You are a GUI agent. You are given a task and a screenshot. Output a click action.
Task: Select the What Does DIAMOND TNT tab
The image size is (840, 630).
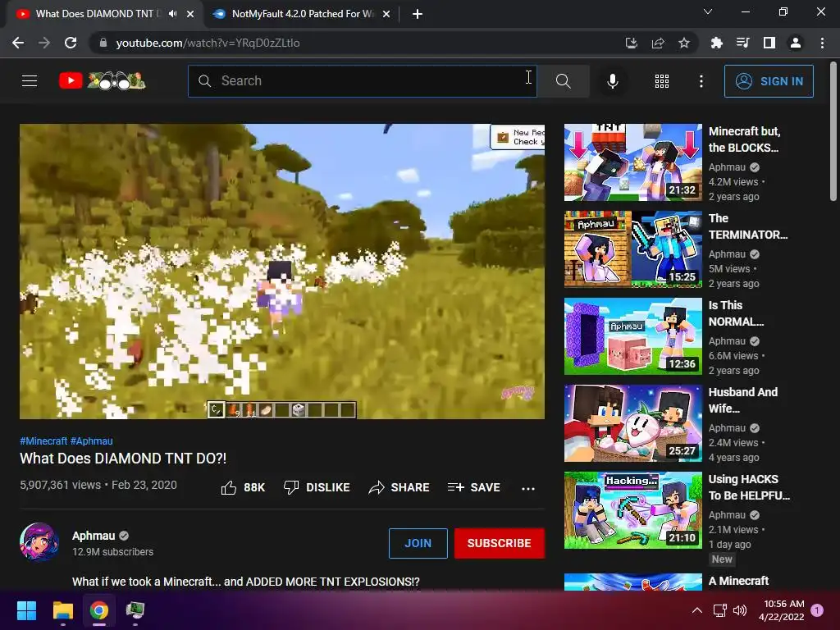(x=97, y=14)
